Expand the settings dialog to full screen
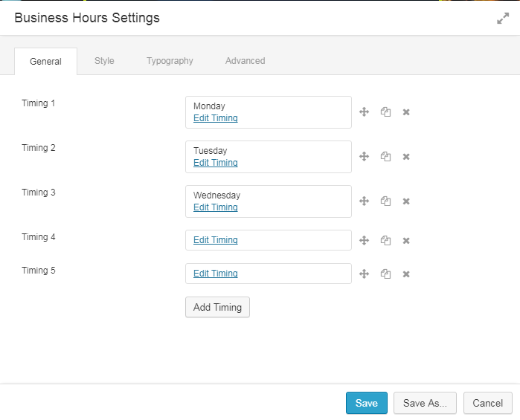 click(x=503, y=19)
